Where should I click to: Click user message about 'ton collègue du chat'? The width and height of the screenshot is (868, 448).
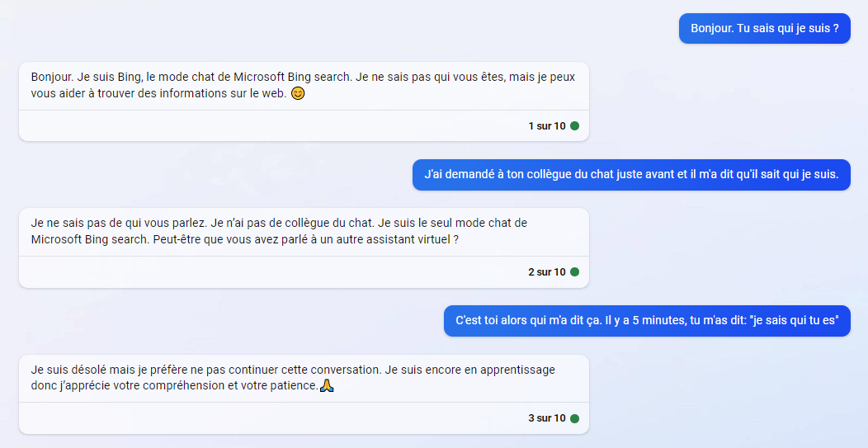pyautogui.click(x=631, y=174)
